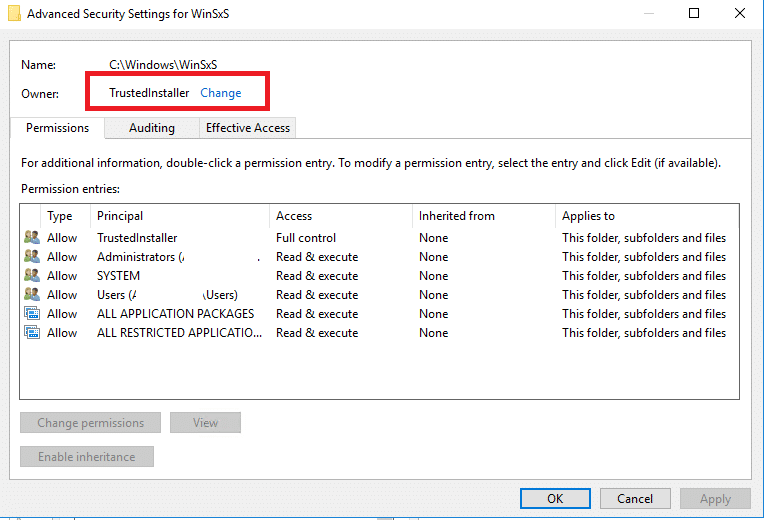The width and height of the screenshot is (764, 520).
Task: Click Read & execute for Administrators row
Action: point(317,257)
